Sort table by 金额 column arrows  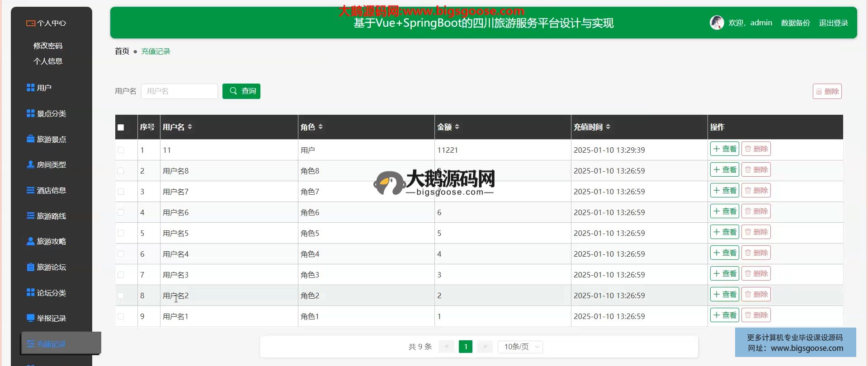tap(457, 127)
